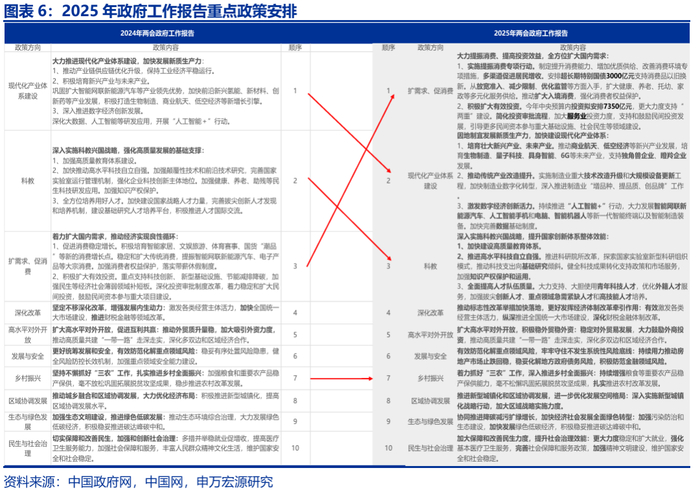The image size is (700, 490).
Task: Click 发展与安全 in the 2024 table
Action: pyautogui.click(x=28, y=357)
